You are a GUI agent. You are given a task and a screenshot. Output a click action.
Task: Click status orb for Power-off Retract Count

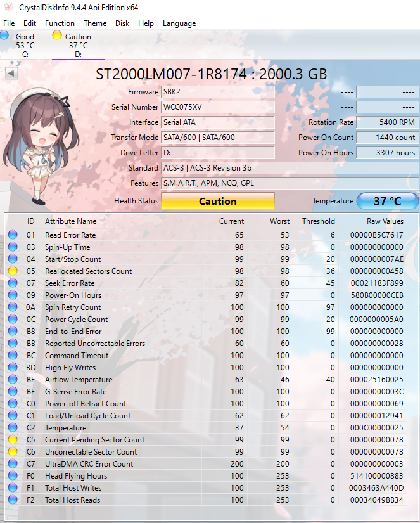13,403
